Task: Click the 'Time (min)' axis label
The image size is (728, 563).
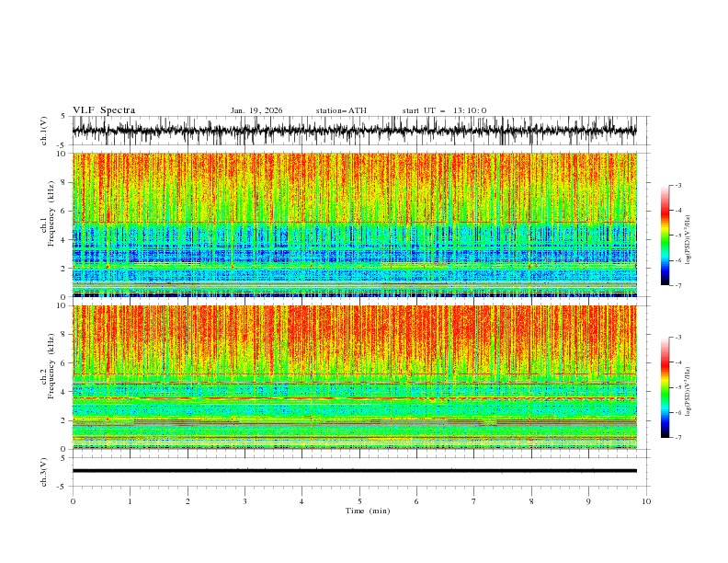Action: pos(368,511)
